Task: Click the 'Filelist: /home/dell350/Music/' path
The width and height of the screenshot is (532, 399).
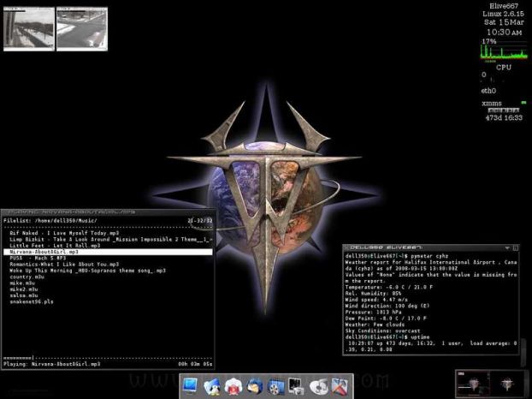Action: tap(50, 220)
